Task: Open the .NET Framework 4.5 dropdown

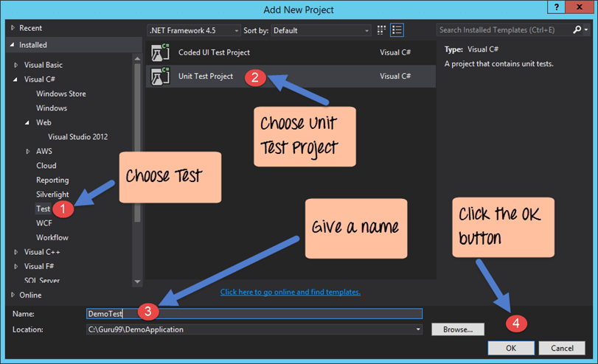Action: 194,30
